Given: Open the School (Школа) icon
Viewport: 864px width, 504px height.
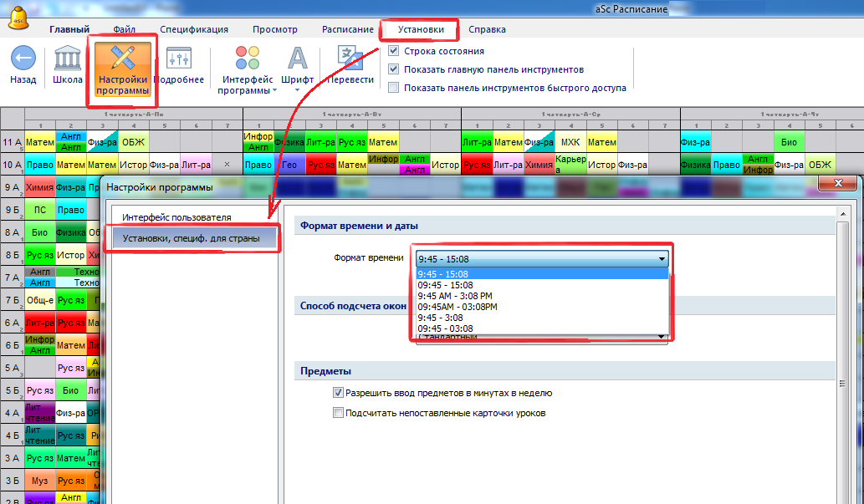Looking at the screenshot, I should (x=68, y=59).
